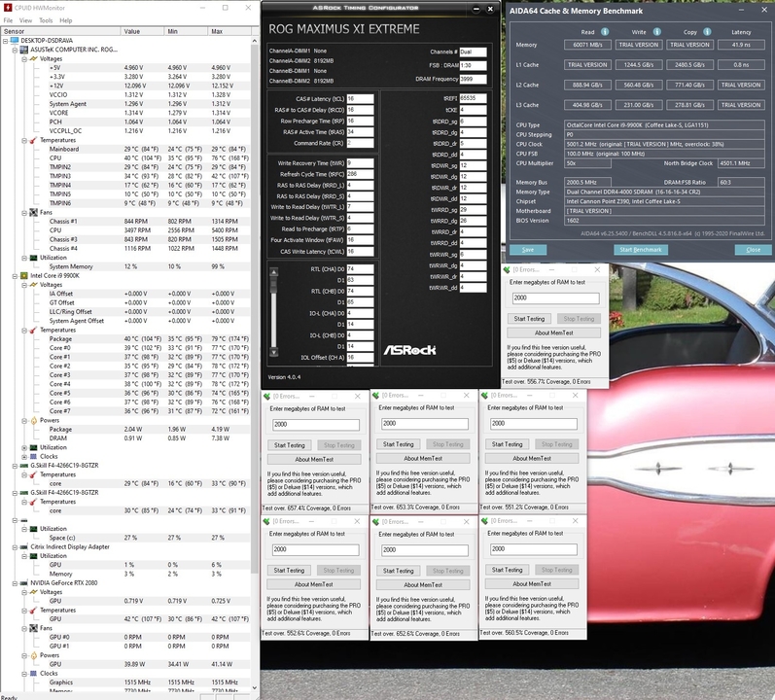Click the adapter icon beside Citrix Indirect Display Adapter
The image size is (775, 700).
click(x=23, y=546)
